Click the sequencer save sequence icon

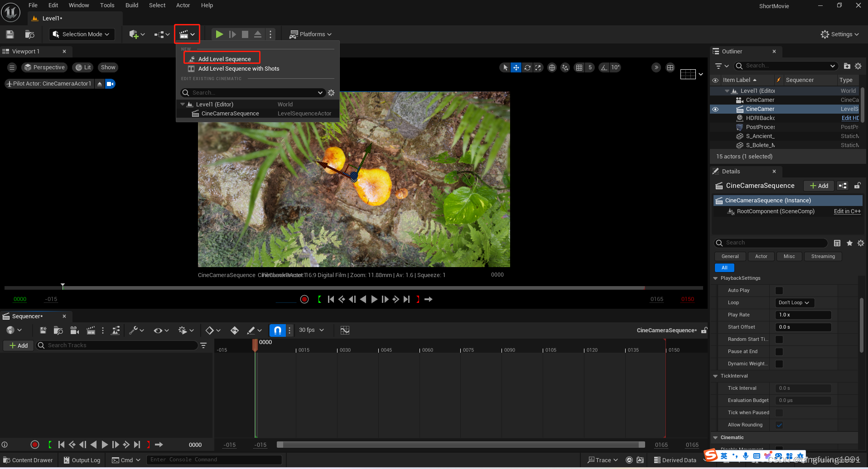[x=43, y=330]
